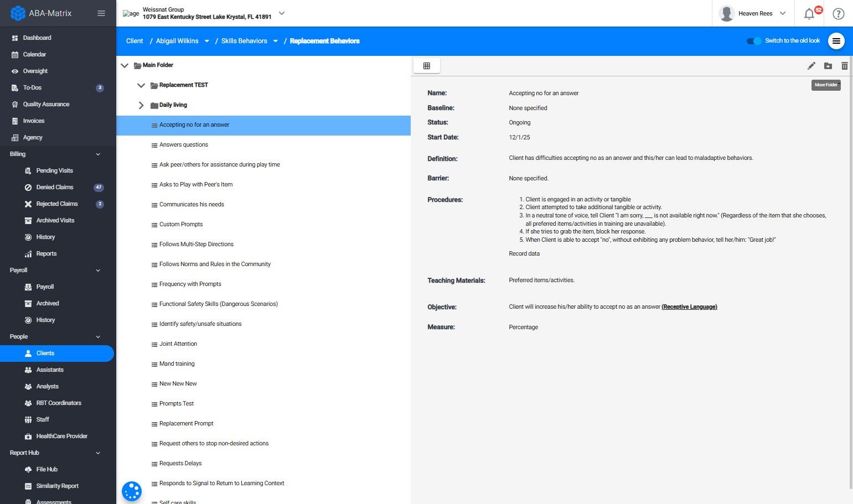
Task: Expand the Daily living folder
Action: pos(141,105)
